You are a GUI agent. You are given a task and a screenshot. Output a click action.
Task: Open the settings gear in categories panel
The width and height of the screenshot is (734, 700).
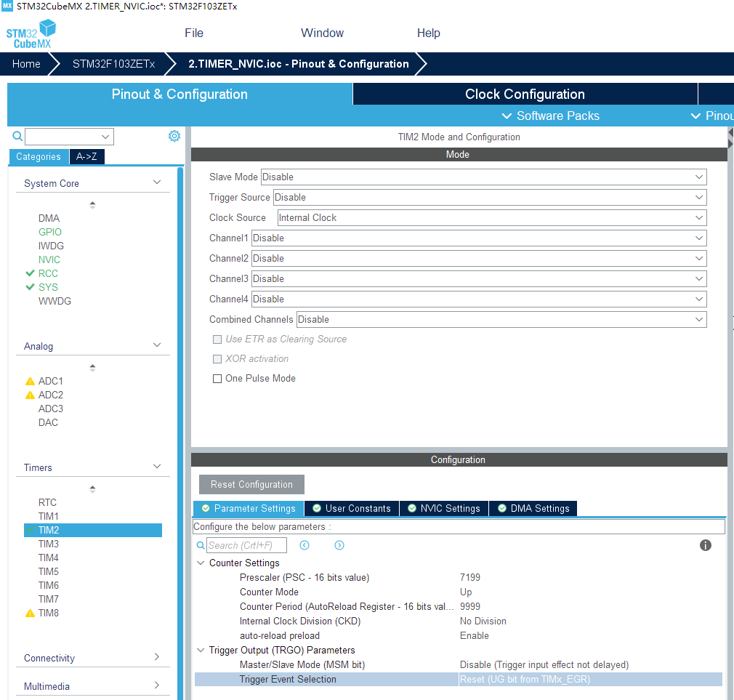coord(174,136)
